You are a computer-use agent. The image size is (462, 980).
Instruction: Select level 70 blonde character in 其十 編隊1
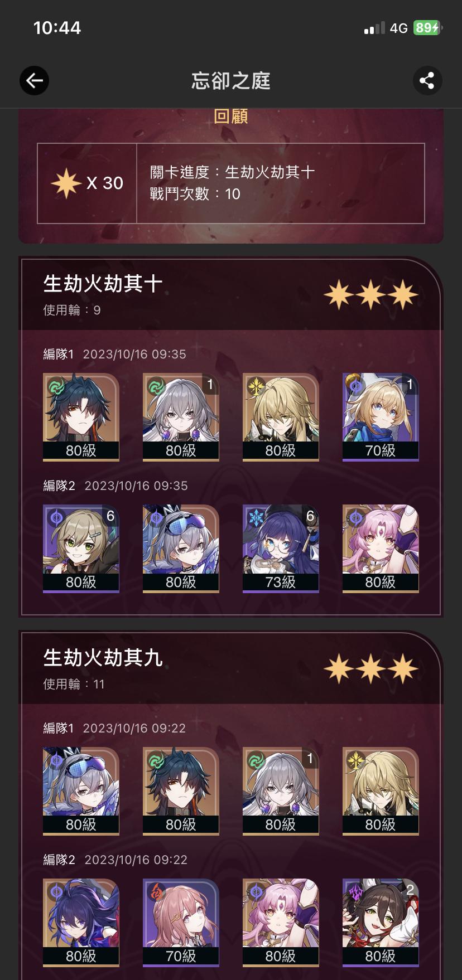pyautogui.click(x=381, y=417)
